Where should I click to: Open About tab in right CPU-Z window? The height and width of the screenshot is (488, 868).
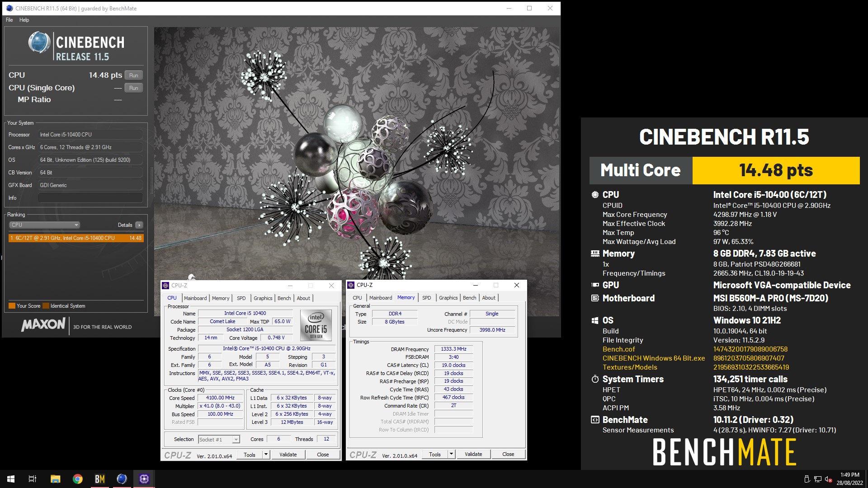489,298
